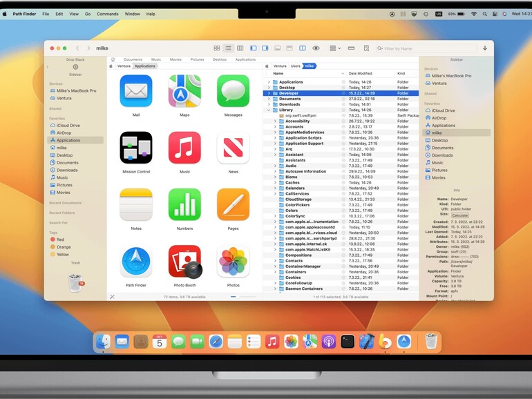
Task: Open the Go menu
Action: (88, 14)
